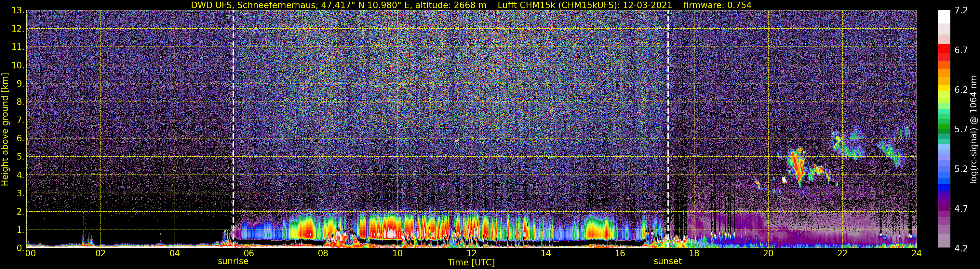Click the time axis tick label '18'

(x=694, y=253)
